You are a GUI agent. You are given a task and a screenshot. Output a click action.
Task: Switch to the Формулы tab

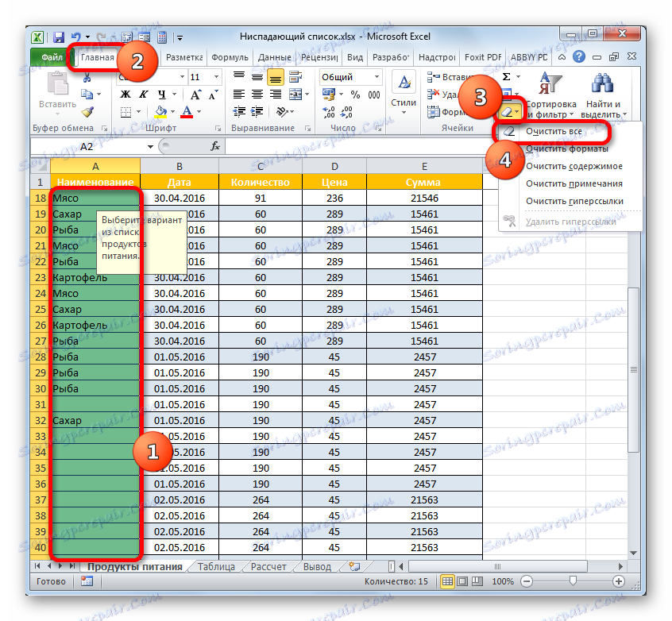tap(230, 57)
